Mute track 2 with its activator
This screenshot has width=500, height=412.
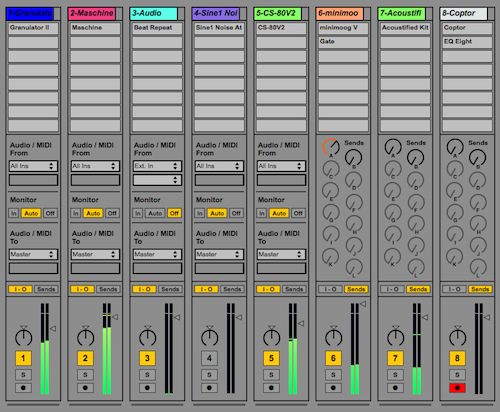[x=85, y=358]
